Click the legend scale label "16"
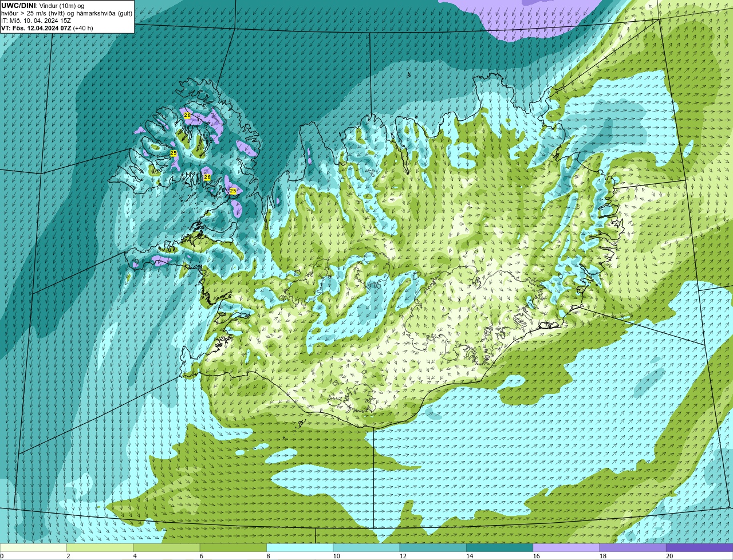Image resolution: width=733 pixels, height=560 pixels. [x=536, y=556]
